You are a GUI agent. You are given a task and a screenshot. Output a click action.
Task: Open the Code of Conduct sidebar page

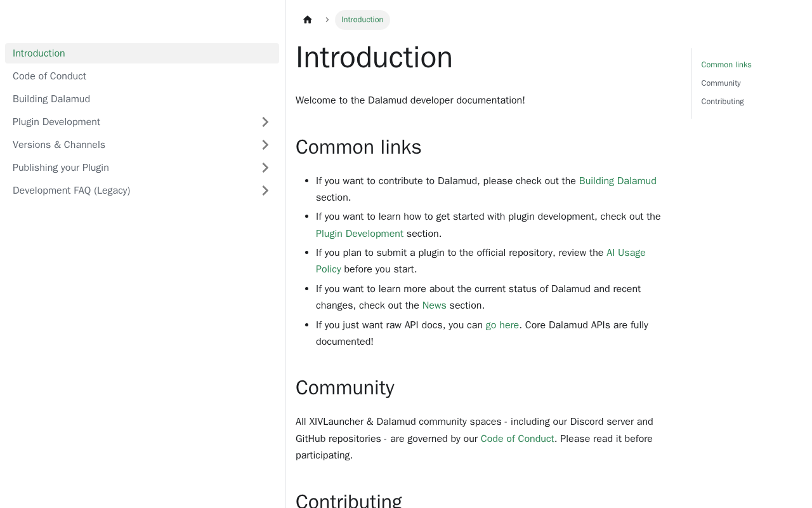pos(49,76)
